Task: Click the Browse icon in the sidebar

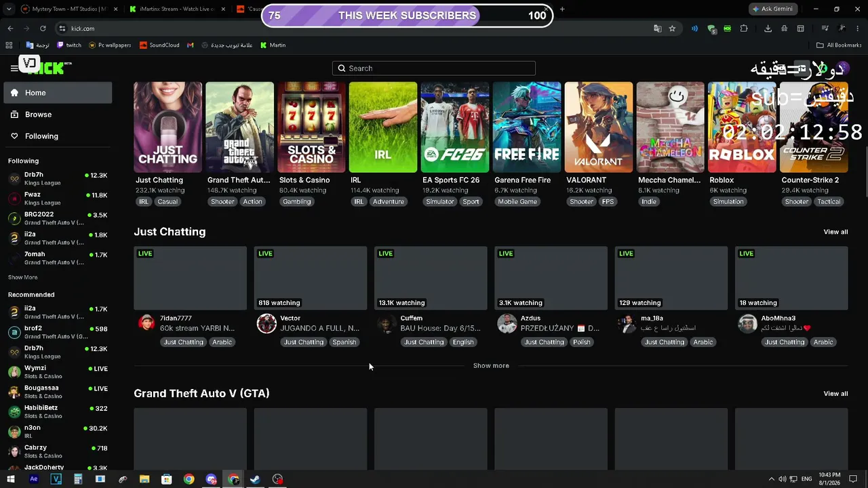Action: pos(14,115)
